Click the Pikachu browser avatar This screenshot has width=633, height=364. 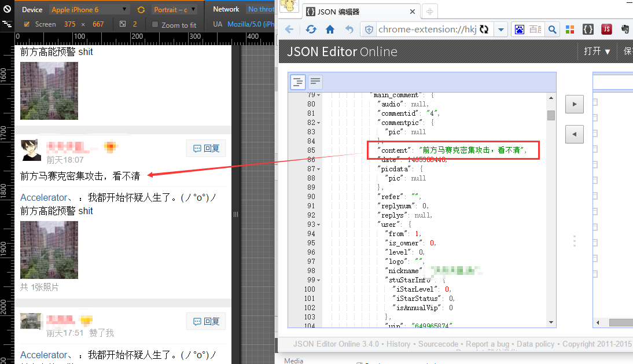click(289, 6)
